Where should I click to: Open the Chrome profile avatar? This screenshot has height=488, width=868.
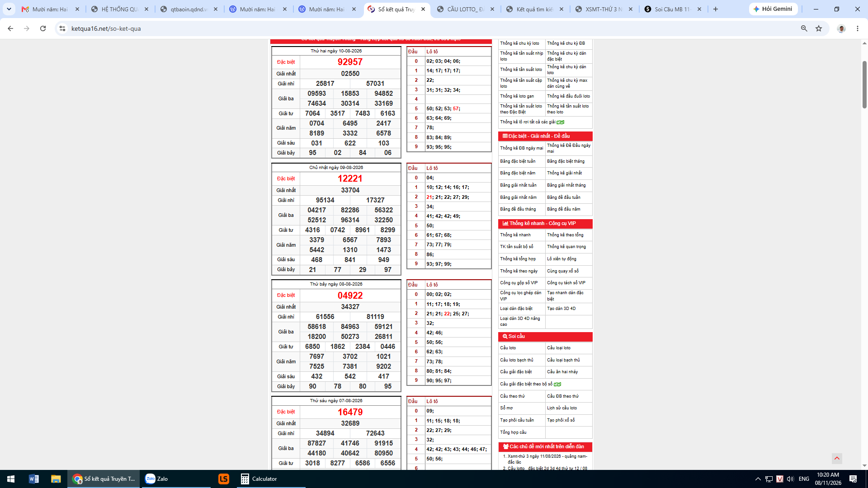841,28
